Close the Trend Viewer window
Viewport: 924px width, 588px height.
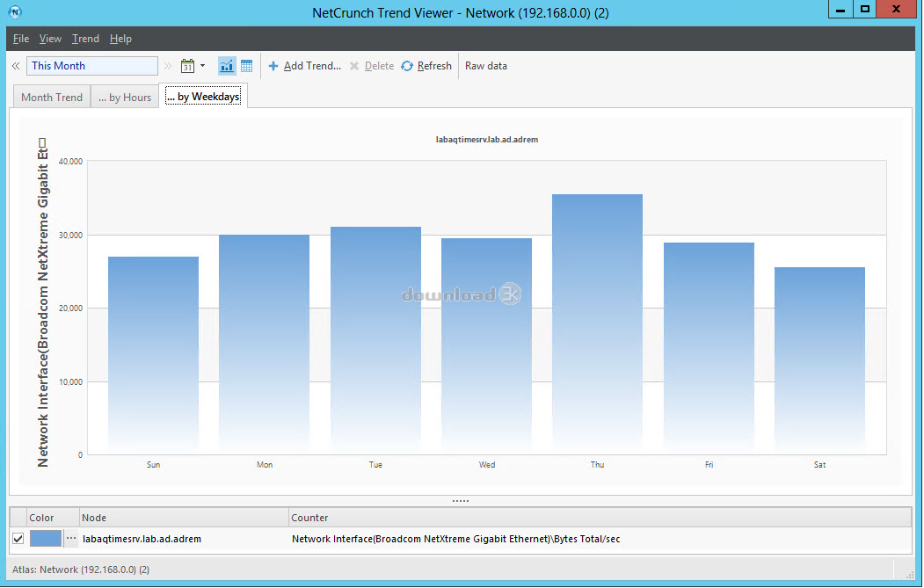pos(896,10)
